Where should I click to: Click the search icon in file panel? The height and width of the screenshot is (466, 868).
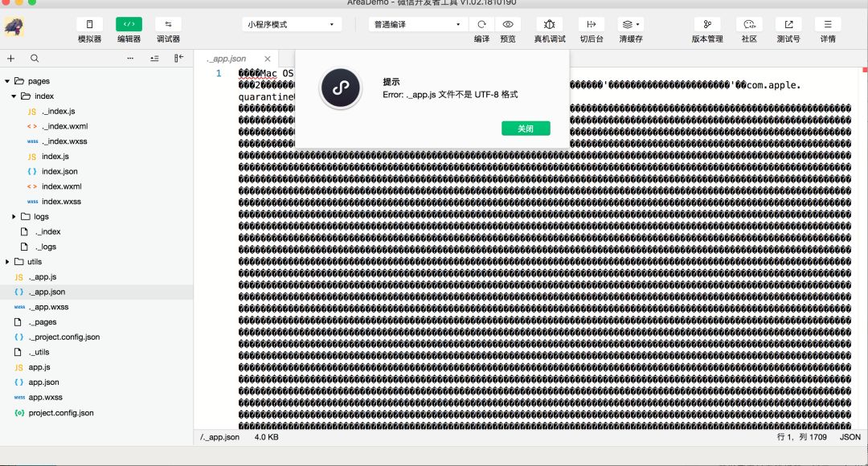click(35, 58)
